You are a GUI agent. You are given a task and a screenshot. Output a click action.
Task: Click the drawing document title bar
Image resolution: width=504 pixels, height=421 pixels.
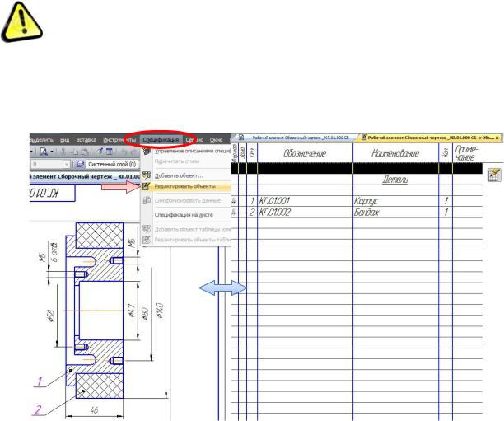tap(85, 176)
